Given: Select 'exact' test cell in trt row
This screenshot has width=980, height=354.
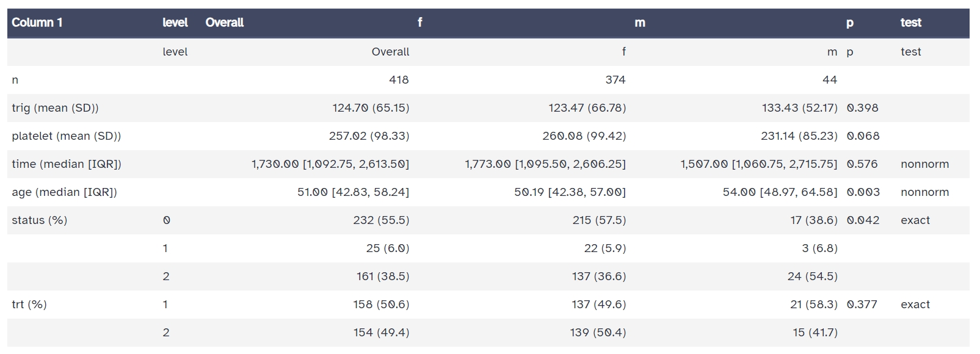Looking at the screenshot, I should coord(915,305).
